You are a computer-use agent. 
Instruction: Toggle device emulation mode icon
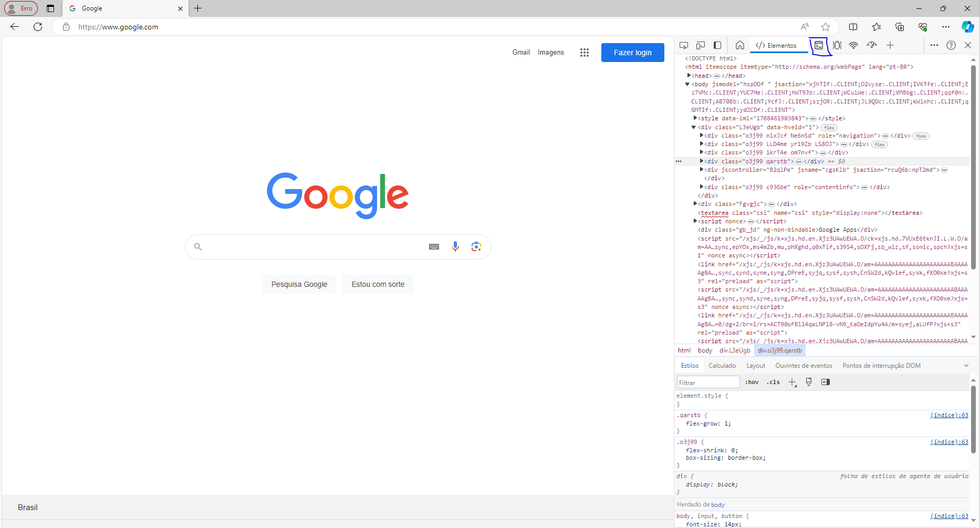[x=701, y=46]
